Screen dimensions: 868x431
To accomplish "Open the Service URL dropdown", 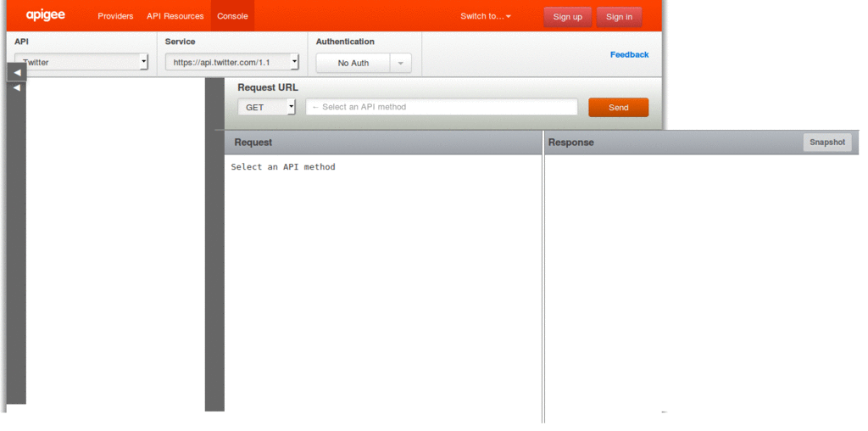I will coord(232,62).
